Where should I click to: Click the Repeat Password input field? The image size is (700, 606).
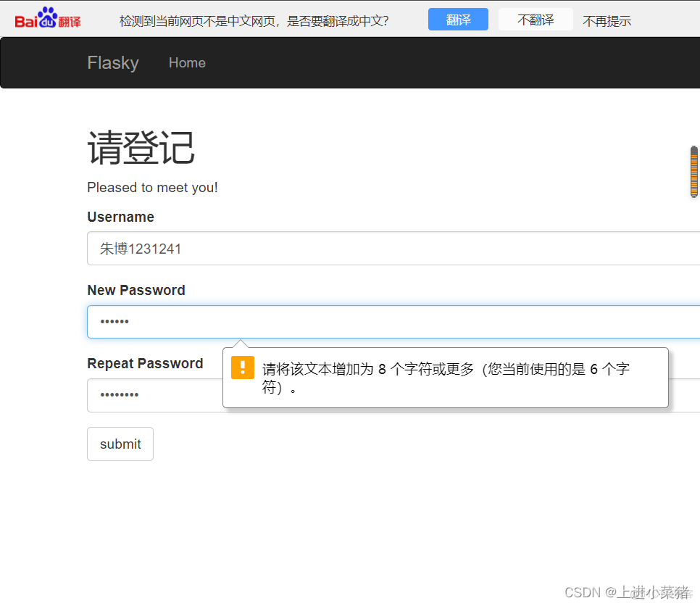(x=145, y=395)
